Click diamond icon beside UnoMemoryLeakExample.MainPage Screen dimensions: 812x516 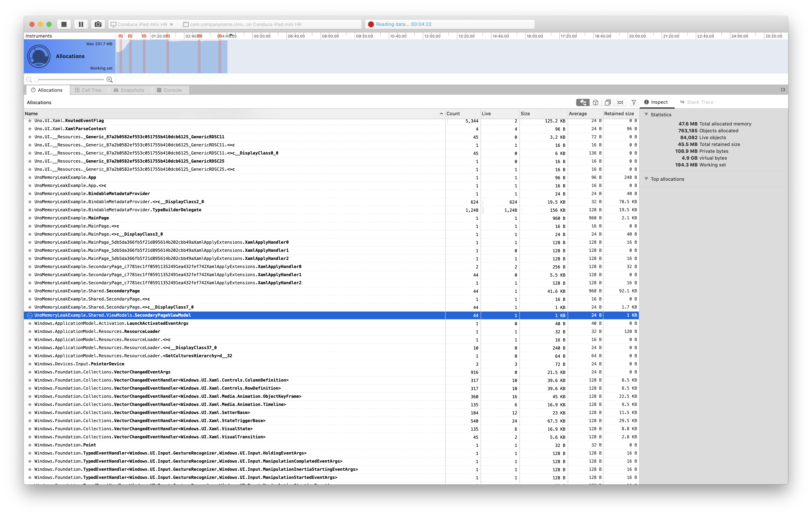[30, 218]
